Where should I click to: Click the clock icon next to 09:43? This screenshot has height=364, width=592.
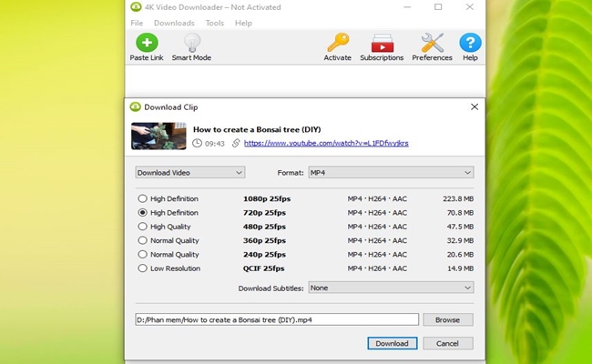coord(197,143)
